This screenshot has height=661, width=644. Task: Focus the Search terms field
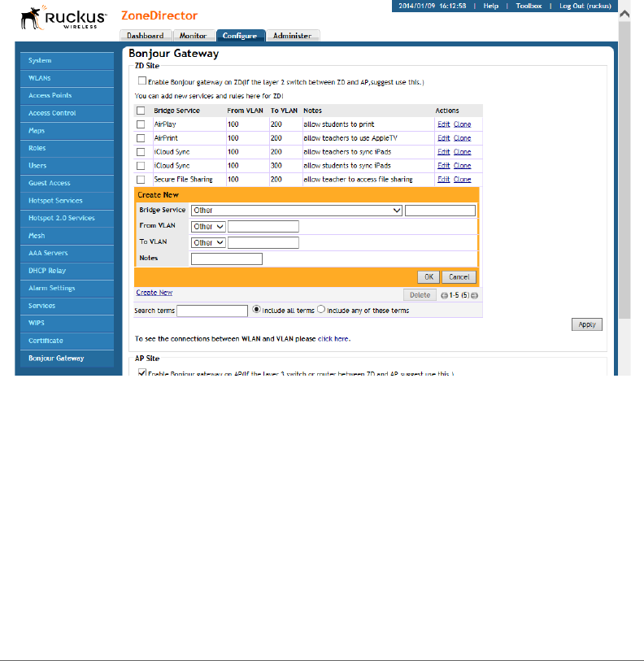pos(212,311)
